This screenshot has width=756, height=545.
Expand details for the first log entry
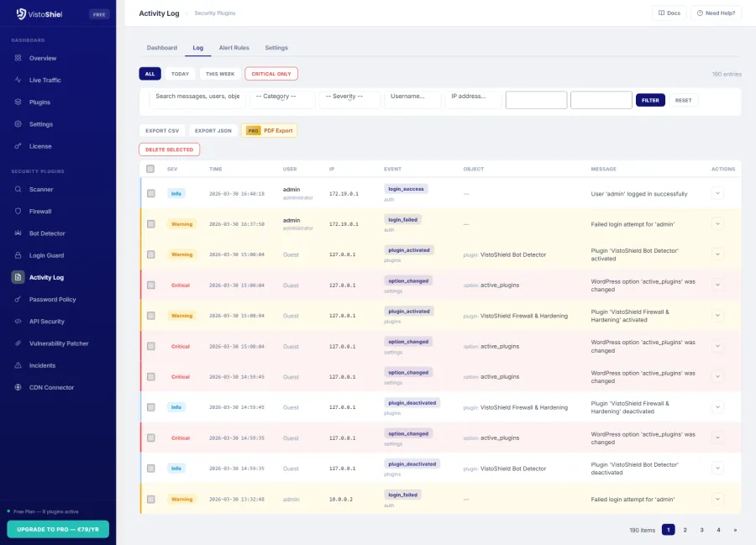click(718, 192)
